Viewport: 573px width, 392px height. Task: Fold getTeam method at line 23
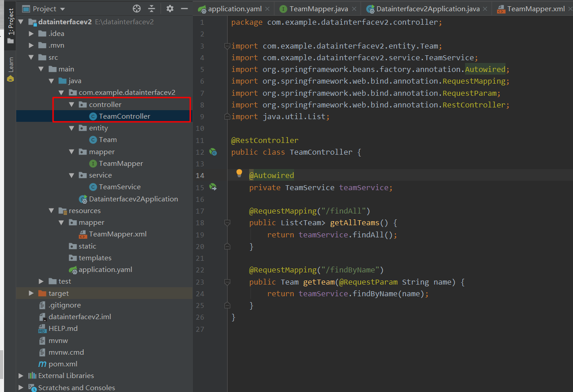click(x=227, y=282)
